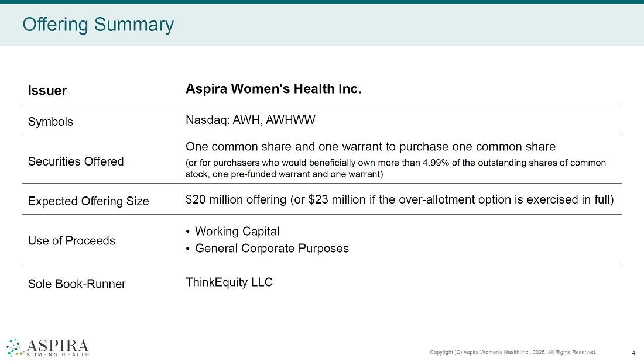
Task: Click the General Corporate Purposes bullet
Action: [x=271, y=248]
